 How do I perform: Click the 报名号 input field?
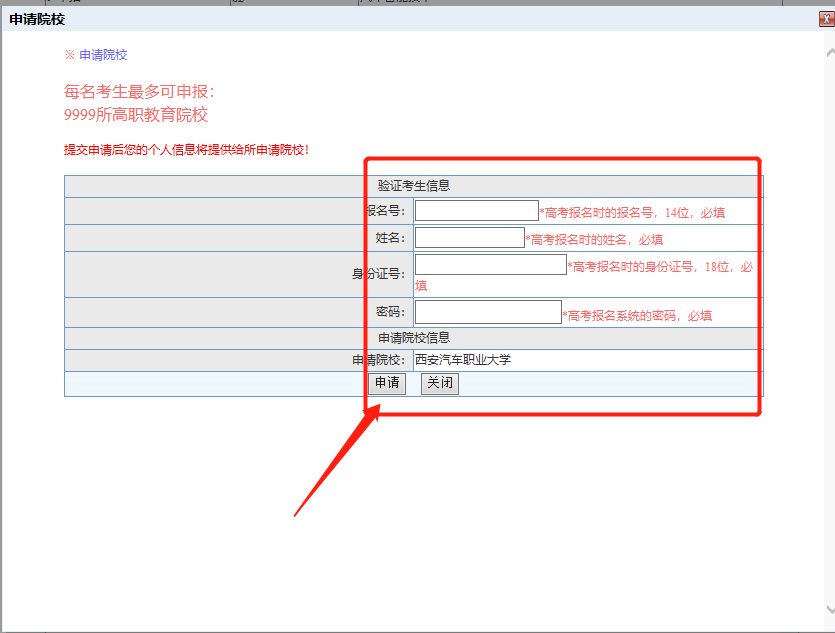[x=476, y=211]
